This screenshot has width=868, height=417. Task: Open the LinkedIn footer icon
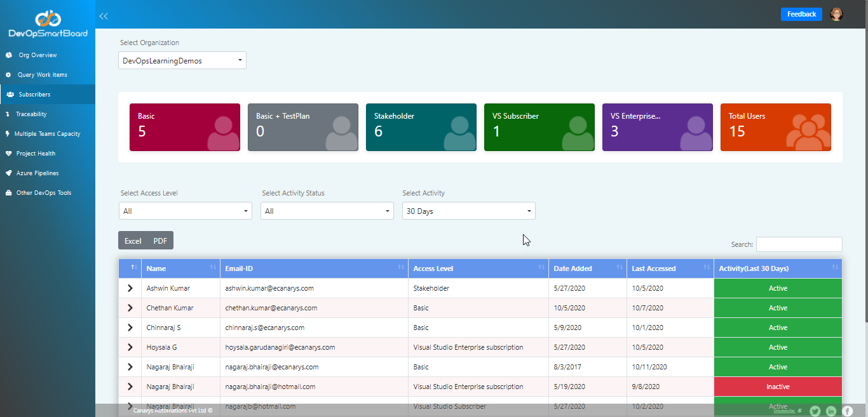[x=831, y=411]
